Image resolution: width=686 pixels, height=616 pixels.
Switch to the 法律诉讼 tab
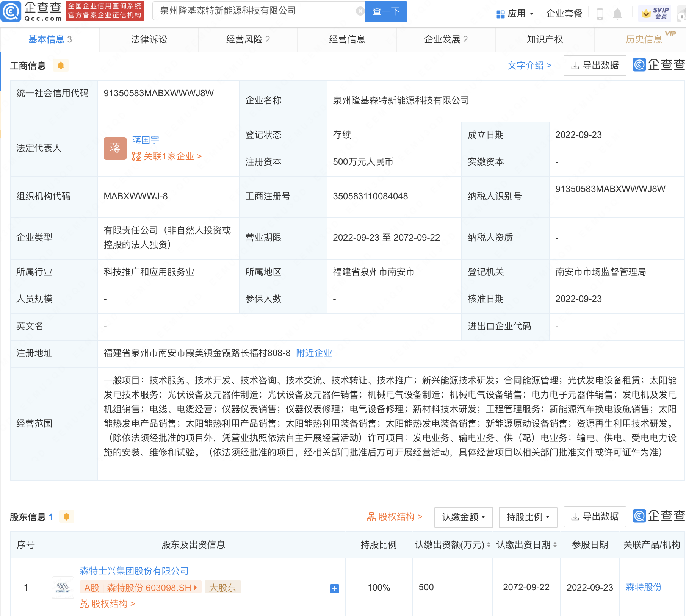pos(149,39)
